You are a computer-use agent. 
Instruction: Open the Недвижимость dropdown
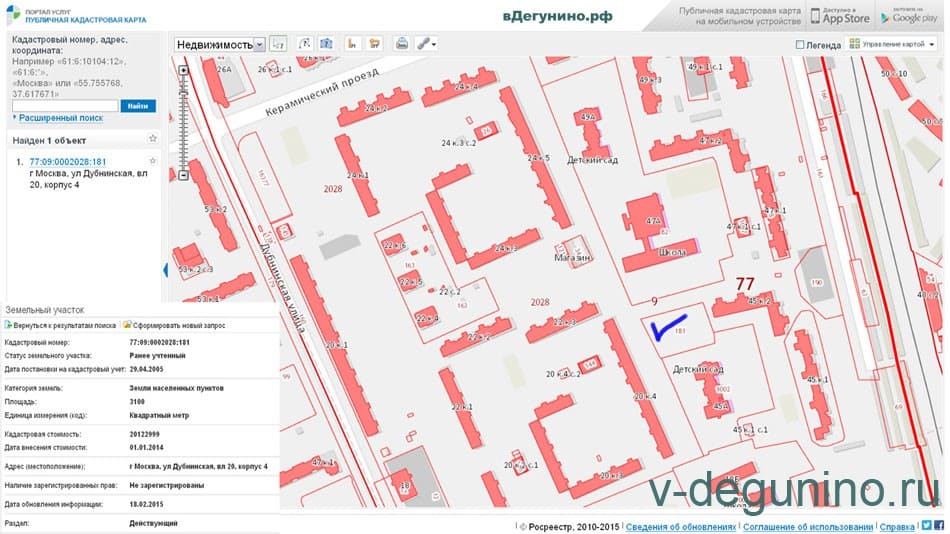click(219, 44)
